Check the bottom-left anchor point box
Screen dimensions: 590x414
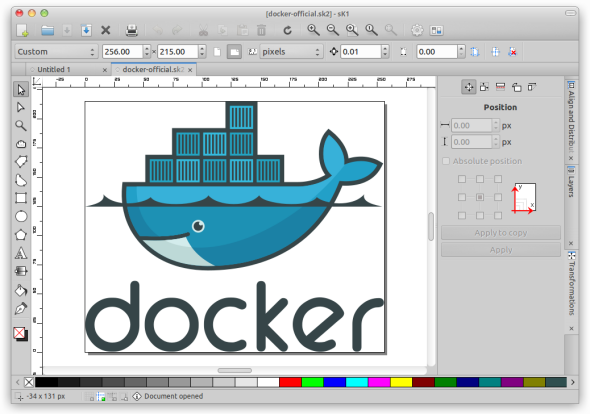[462, 216]
